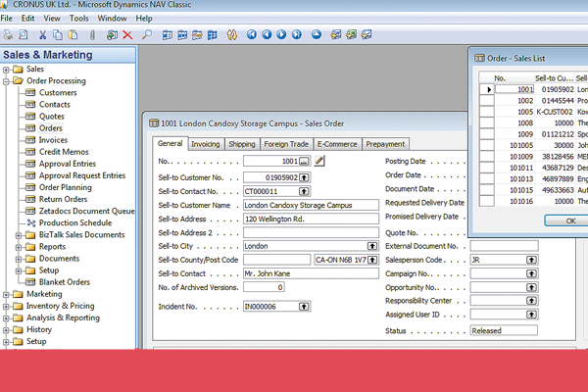Image resolution: width=588 pixels, height=392 pixels.
Task: Expand the Inventory & Pricing folder
Action: (x=6, y=307)
